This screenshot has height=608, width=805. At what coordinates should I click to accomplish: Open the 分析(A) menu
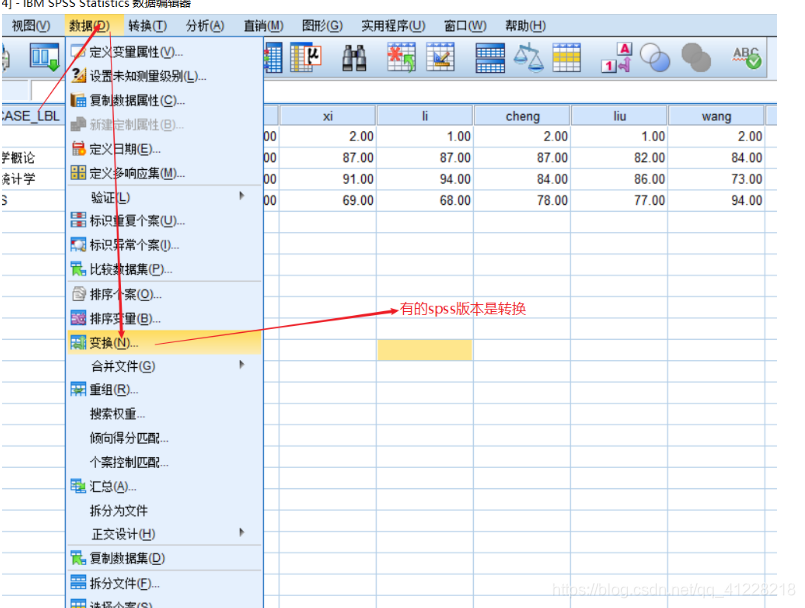(205, 26)
